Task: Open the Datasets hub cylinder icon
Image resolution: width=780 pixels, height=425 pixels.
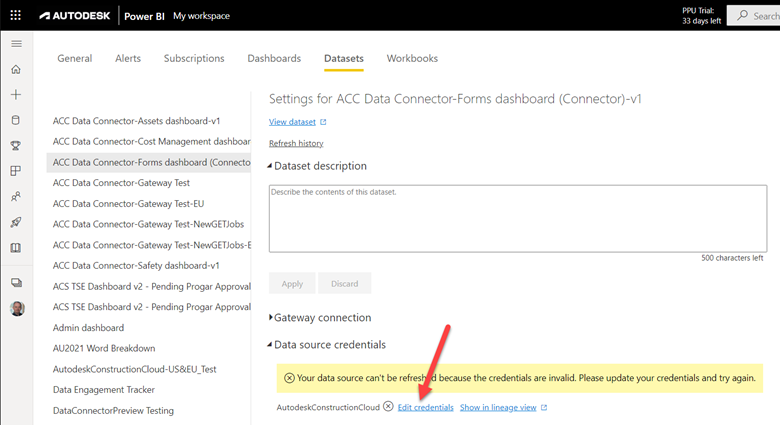Action: 16,120
